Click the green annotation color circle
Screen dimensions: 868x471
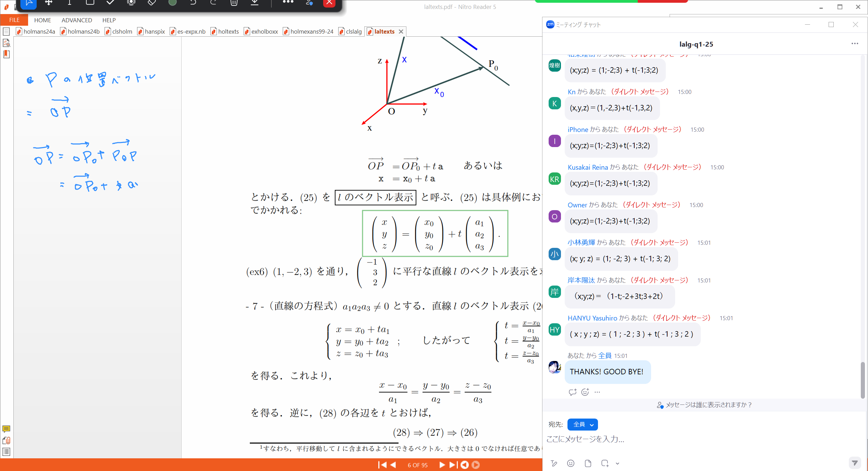click(172, 3)
